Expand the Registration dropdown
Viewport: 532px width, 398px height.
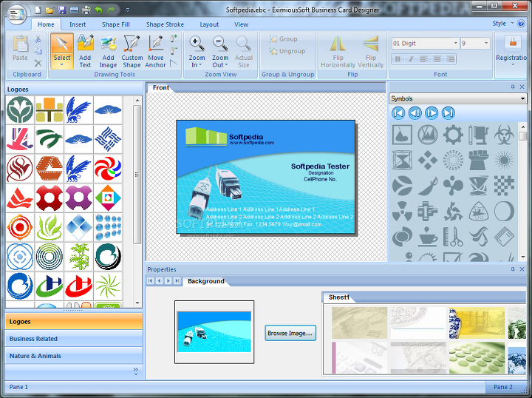coord(513,64)
